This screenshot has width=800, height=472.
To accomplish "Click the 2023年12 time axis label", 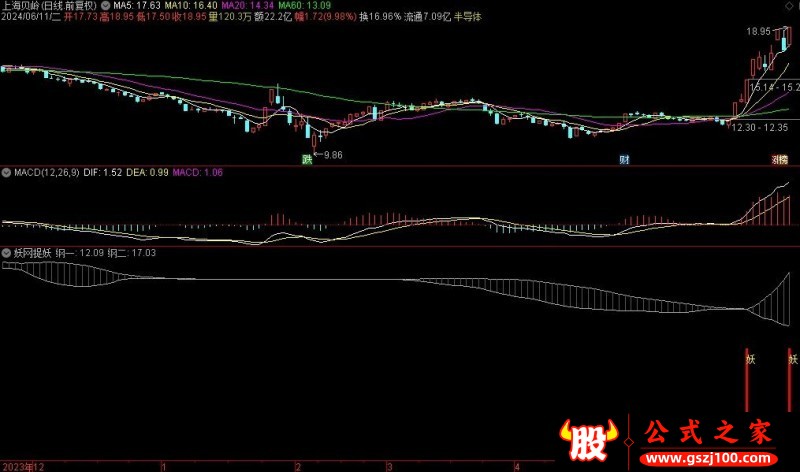I will pyautogui.click(x=23, y=467).
